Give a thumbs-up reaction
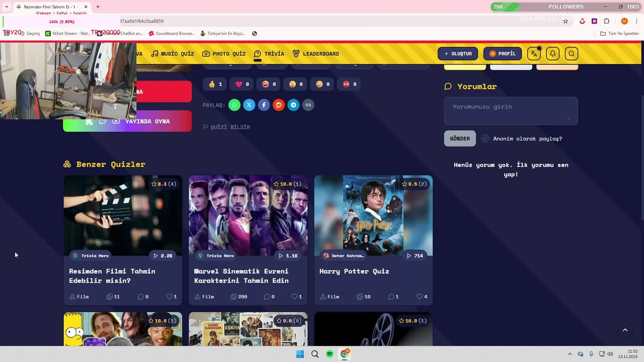The width and height of the screenshot is (644, 362). [215, 84]
